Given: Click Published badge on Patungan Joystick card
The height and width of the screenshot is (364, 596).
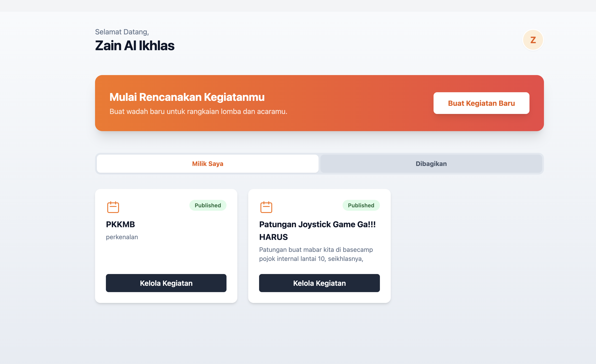Looking at the screenshot, I should click(361, 206).
